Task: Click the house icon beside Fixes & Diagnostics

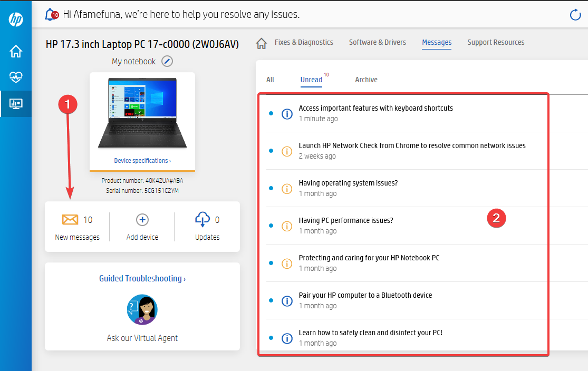Action: pos(262,43)
